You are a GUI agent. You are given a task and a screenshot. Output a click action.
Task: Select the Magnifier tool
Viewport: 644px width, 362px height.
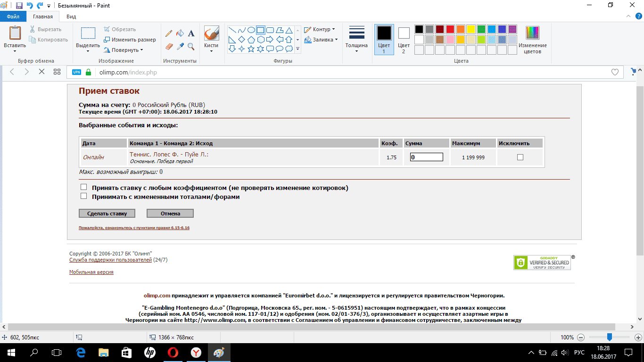[x=191, y=46]
